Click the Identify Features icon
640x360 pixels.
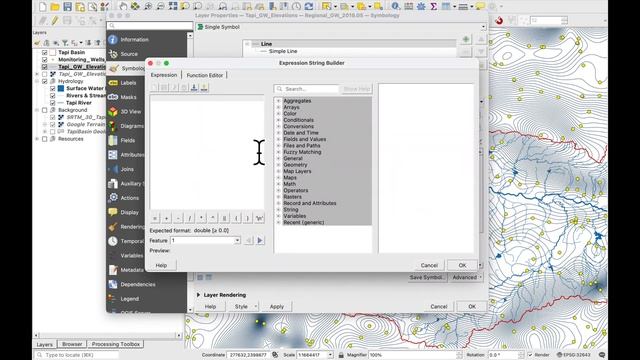pos(395,6)
